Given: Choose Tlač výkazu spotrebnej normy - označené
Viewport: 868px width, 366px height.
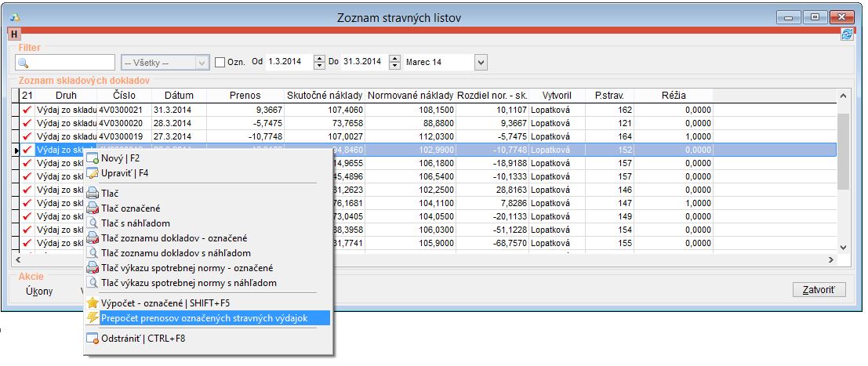Looking at the screenshot, I should coord(187,268).
